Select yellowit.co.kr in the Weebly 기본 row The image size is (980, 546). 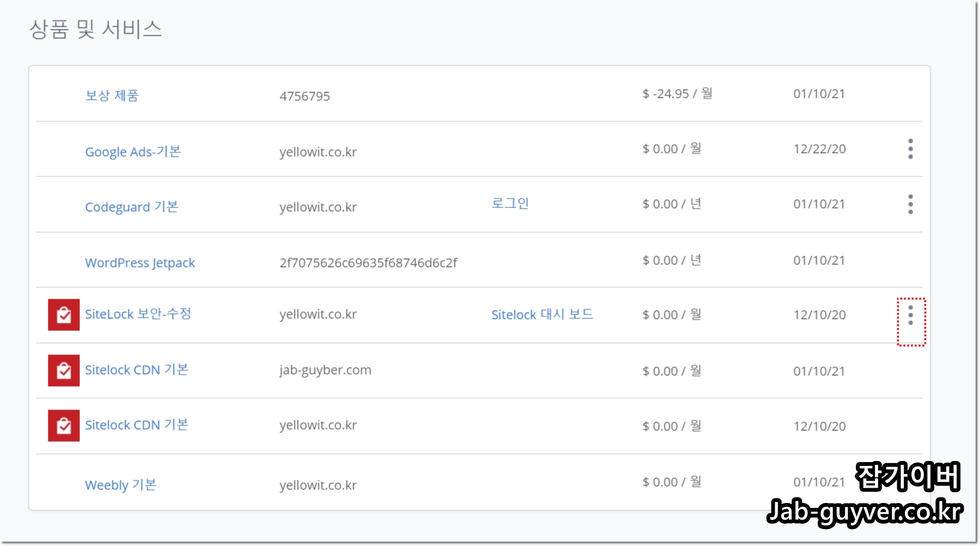(x=318, y=485)
